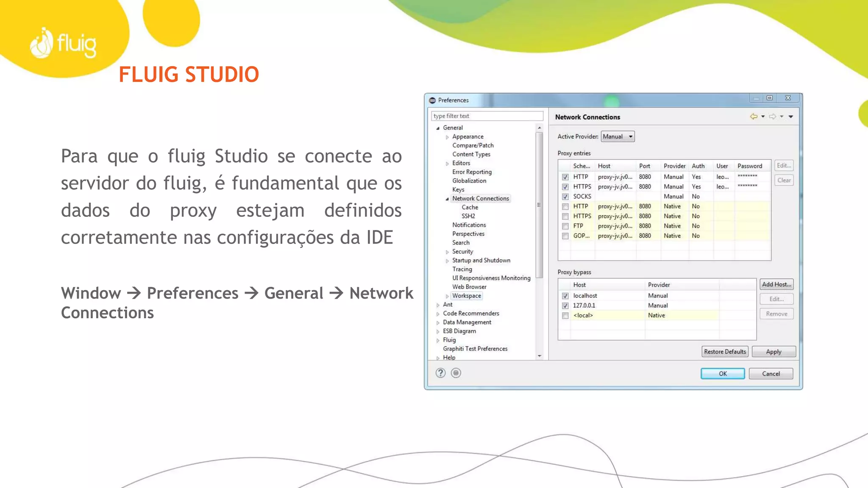Toggle the checked HTTP Manual proxy checkbox
868x488 pixels.
coord(565,177)
